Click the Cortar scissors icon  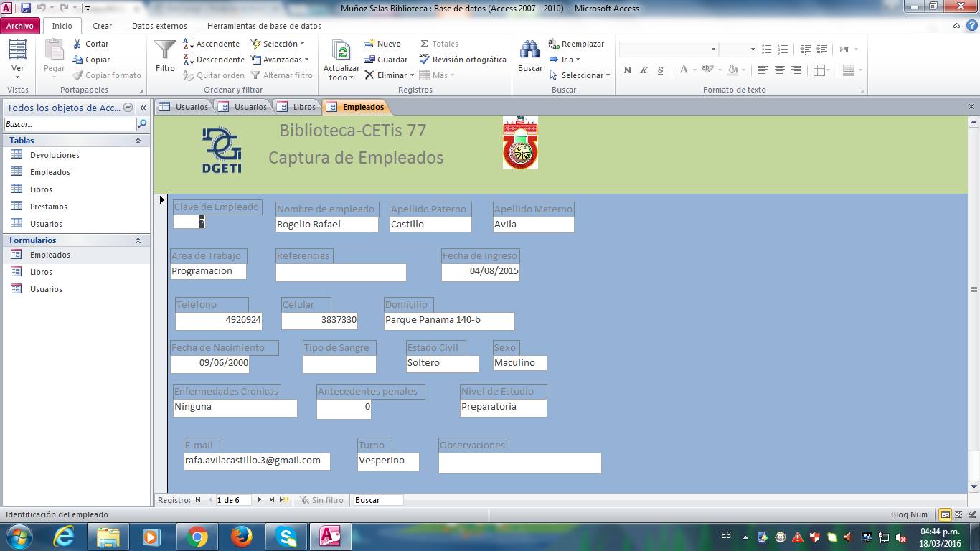pyautogui.click(x=77, y=44)
